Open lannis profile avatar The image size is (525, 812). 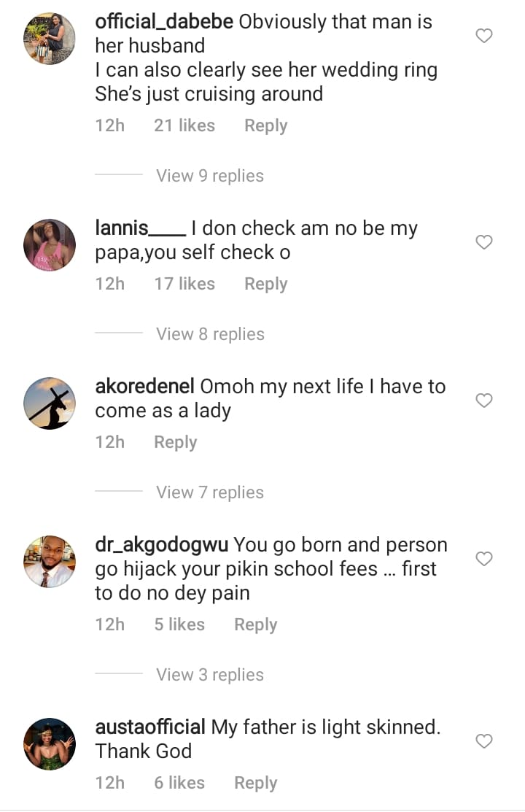tap(50, 245)
